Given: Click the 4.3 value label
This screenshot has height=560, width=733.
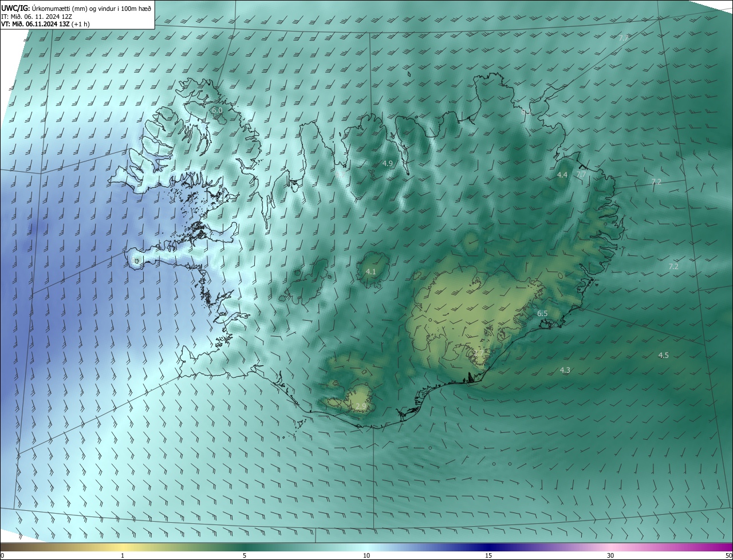Looking at the screenshot, I should [565, 370].
